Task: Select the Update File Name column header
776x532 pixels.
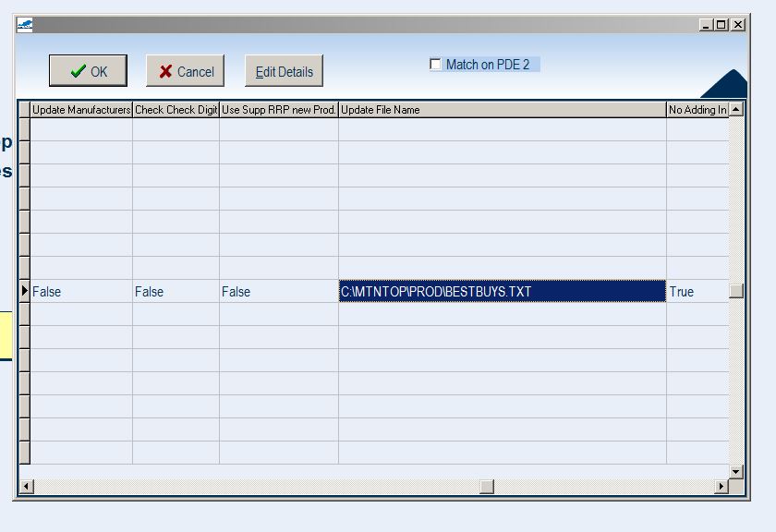Action: (x=502, y=110)
